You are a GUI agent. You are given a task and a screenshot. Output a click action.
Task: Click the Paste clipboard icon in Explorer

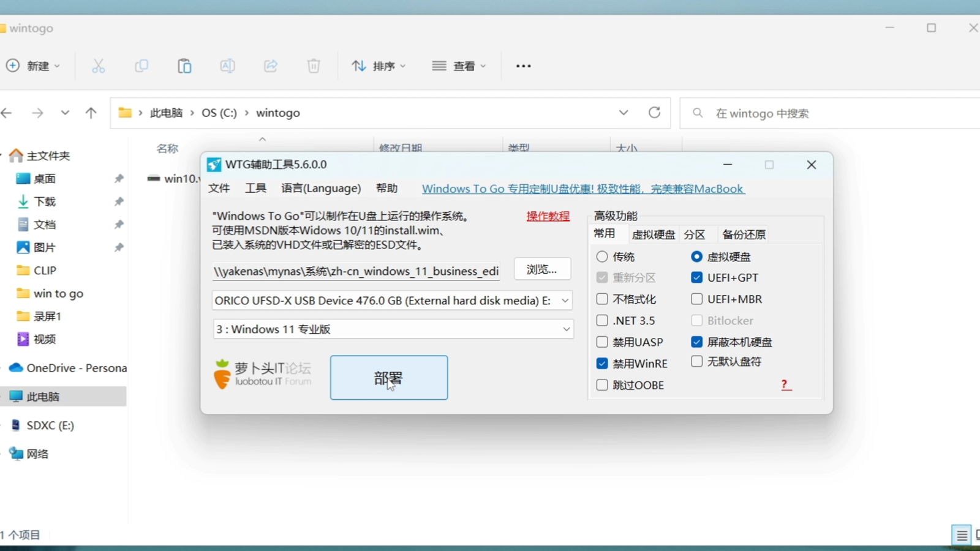click(x=184, y=66)
